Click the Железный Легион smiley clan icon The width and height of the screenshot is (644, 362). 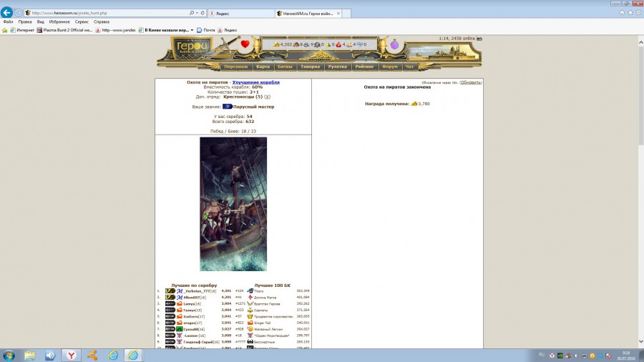coord(250,329)
